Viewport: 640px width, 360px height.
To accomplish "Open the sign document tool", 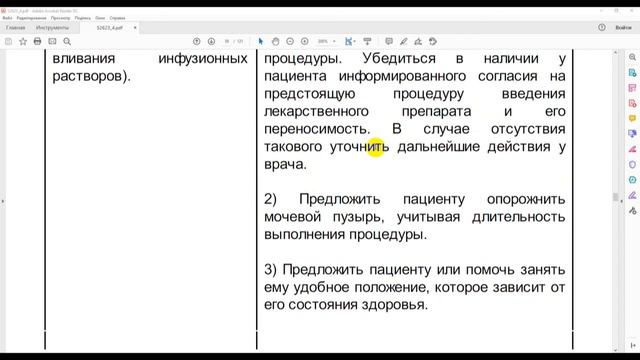I will tap(418, 41).
